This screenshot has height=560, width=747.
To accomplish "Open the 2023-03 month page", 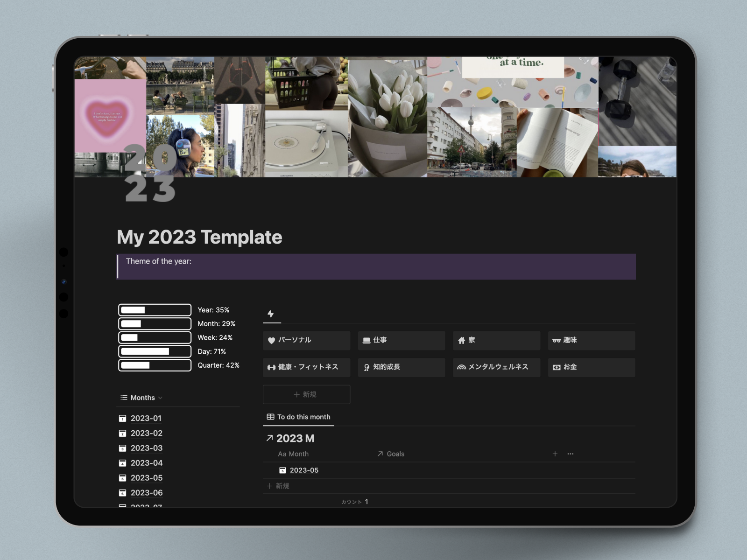I will [x=146, y=448].
